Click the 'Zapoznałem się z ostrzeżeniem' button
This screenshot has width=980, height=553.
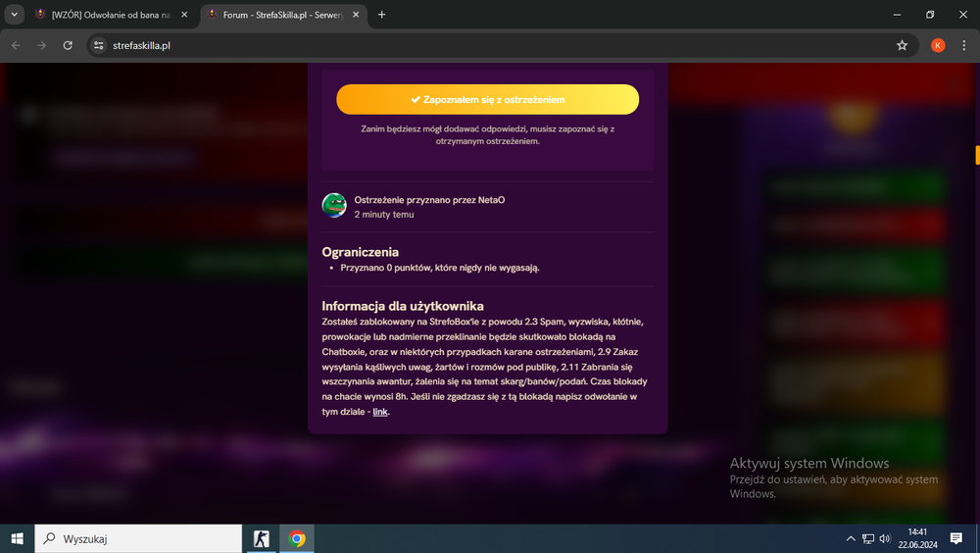click(487, 99)
